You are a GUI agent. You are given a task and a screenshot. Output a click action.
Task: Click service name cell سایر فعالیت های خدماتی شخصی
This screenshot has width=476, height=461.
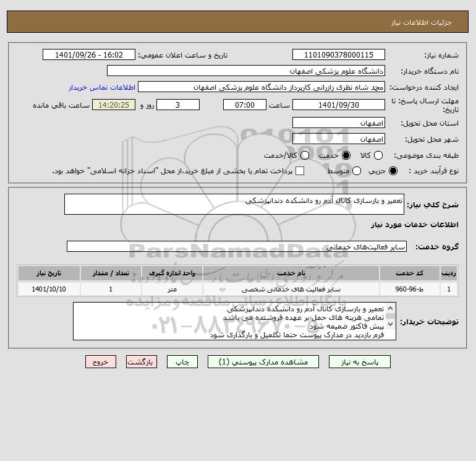[x=291, y=289]
